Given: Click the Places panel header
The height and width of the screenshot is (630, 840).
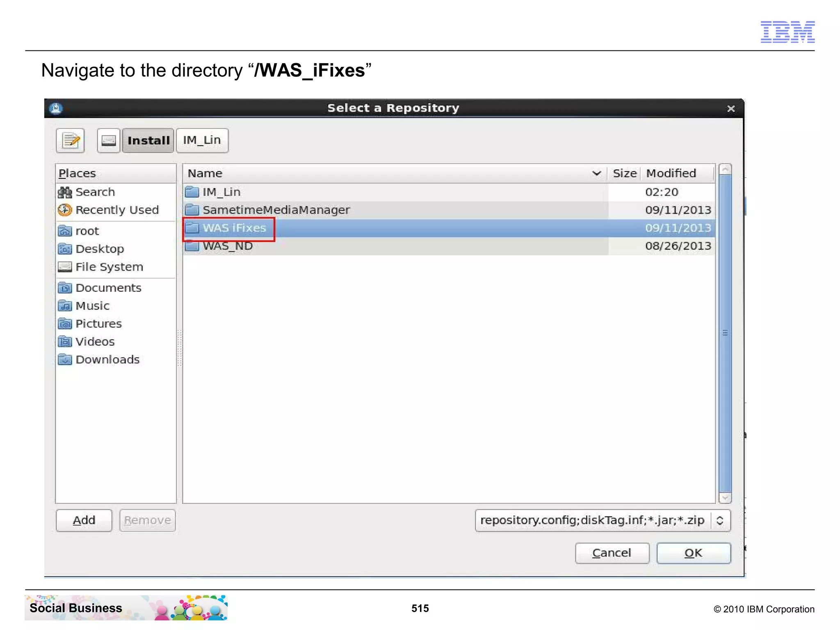Looking at the screenshot, I should coord(116,173).
